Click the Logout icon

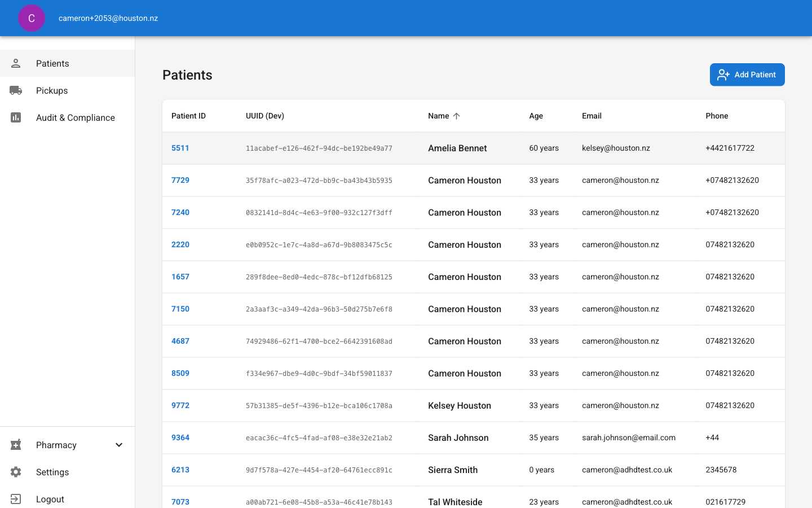[x=16, y=499]
